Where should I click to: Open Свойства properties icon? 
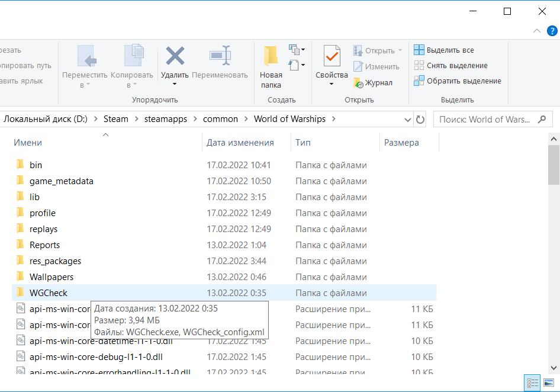coord(332,56)
